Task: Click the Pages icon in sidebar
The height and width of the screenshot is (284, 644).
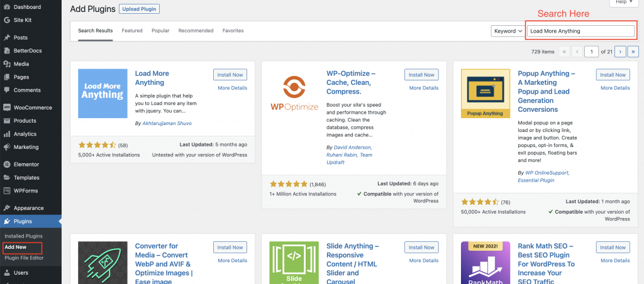Action: coord(6,77)
